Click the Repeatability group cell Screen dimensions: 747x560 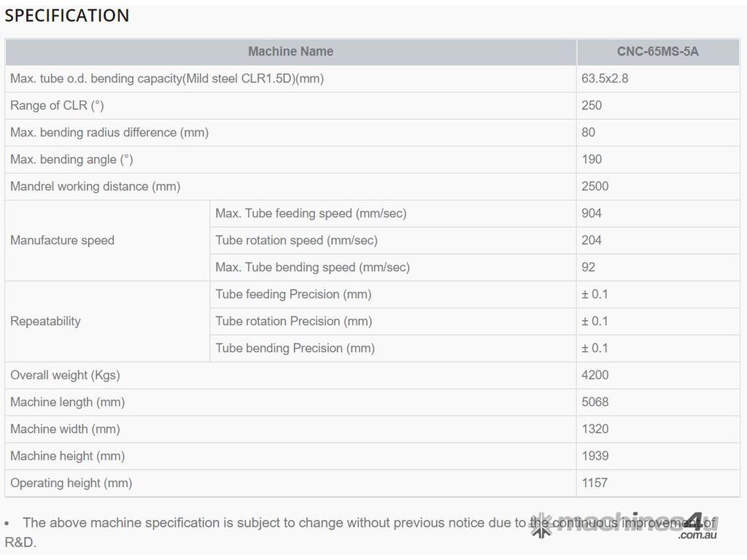(x=45, y=321)
